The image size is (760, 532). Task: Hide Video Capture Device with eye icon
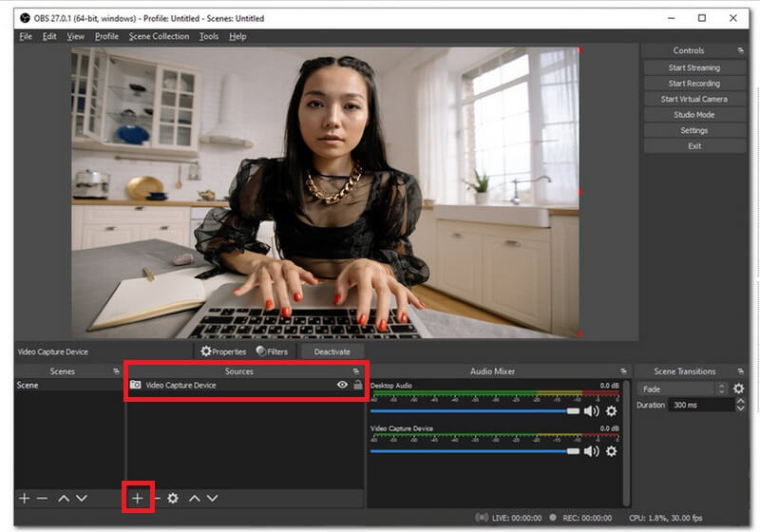pyautogui.click(x=342, y=385)
